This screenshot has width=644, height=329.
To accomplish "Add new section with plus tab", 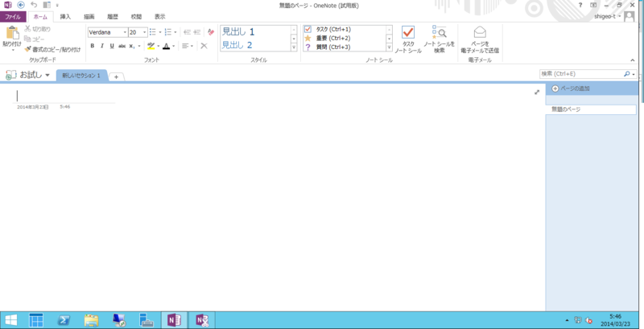I will (x=116, y=76).
